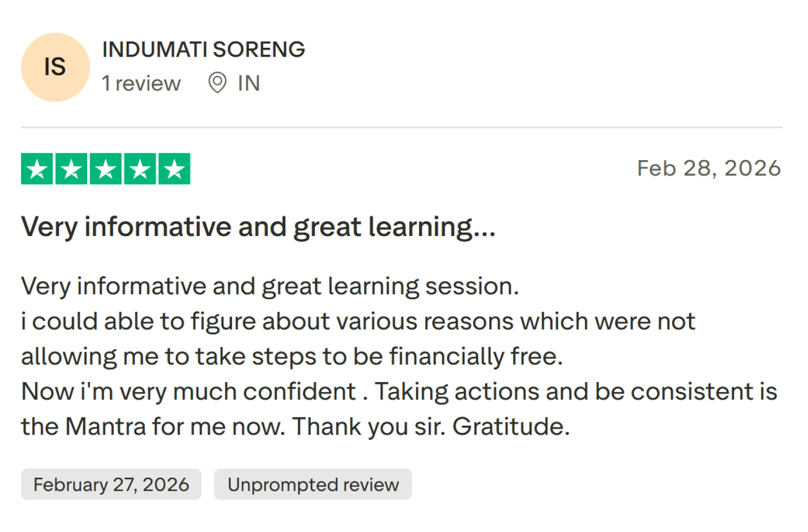Click the IS reviewer avatar circle
This screenshot has height=532, width=808.
click(55, 67)
